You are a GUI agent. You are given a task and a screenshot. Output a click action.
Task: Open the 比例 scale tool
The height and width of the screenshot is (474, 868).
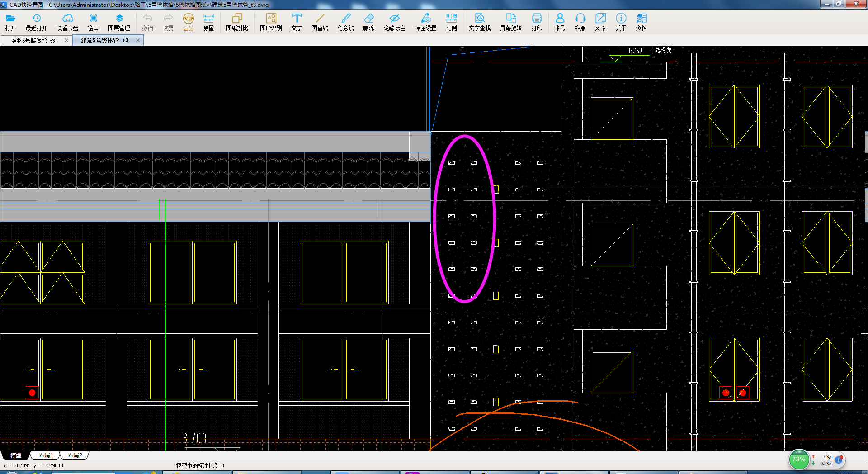point(451,22)
